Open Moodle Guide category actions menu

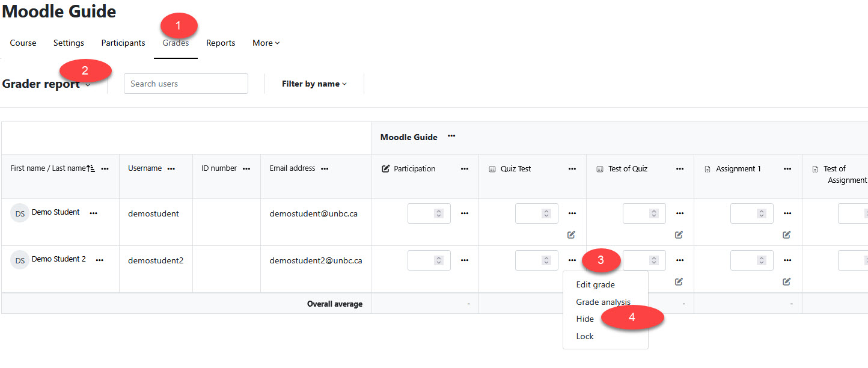pyautogui.click(x=451, y=136)
